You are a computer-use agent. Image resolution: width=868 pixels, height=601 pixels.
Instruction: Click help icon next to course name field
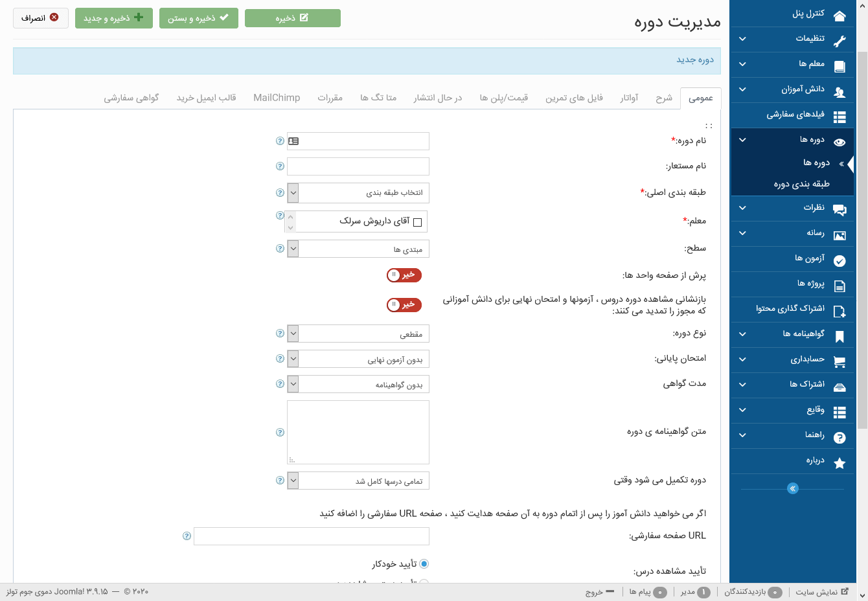(280, 141)
